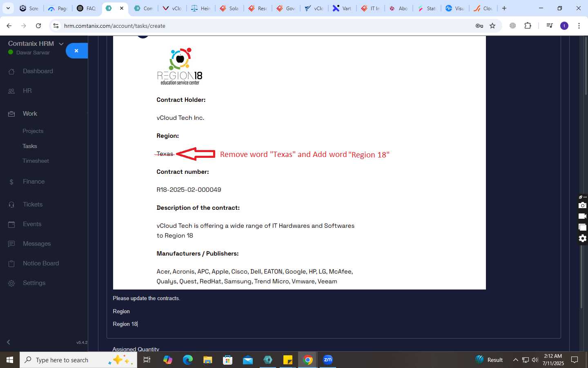Open the Finance sidebar section
Screen dimensions: 588x368
click(x=34, y=182)
